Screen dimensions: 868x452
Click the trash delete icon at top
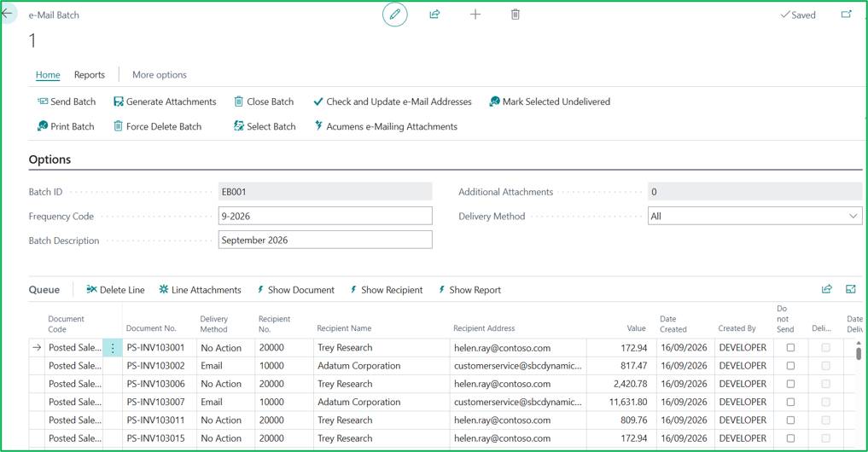point(515,14)
